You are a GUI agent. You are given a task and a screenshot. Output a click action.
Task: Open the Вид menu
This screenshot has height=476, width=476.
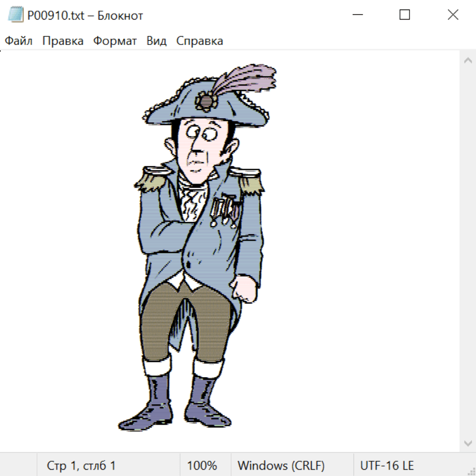(x=157, y=41)
